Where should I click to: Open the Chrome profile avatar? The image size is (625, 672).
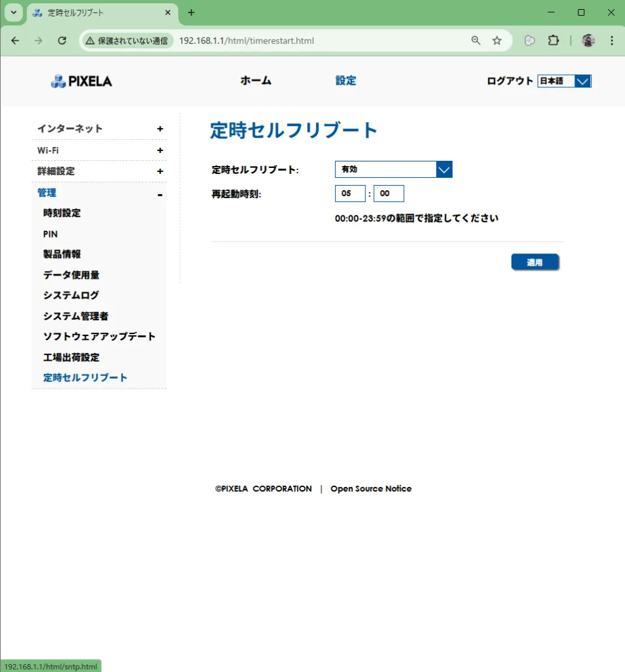point(588,41)
